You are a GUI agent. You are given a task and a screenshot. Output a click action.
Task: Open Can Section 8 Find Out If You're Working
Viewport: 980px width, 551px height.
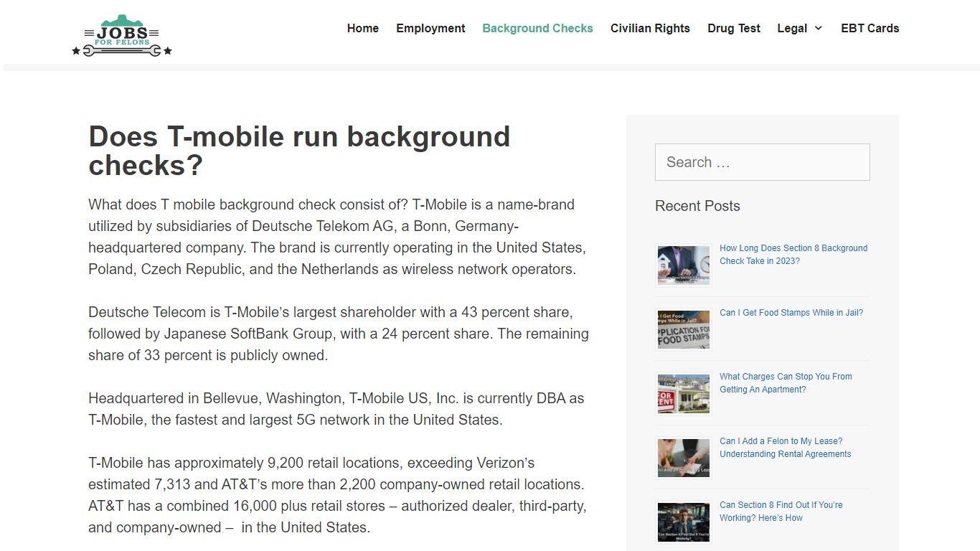(x=781, y=512)
